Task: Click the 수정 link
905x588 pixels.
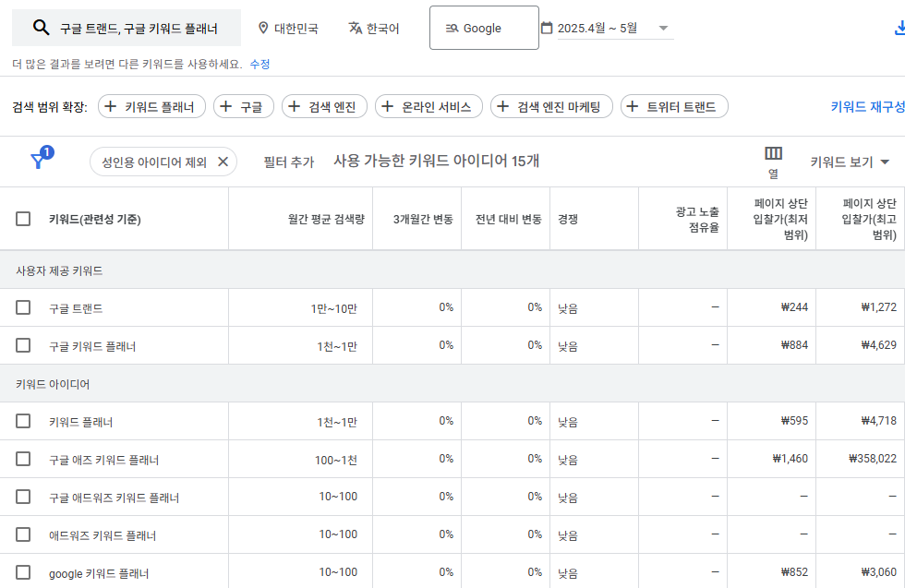Action: point(259,64)
